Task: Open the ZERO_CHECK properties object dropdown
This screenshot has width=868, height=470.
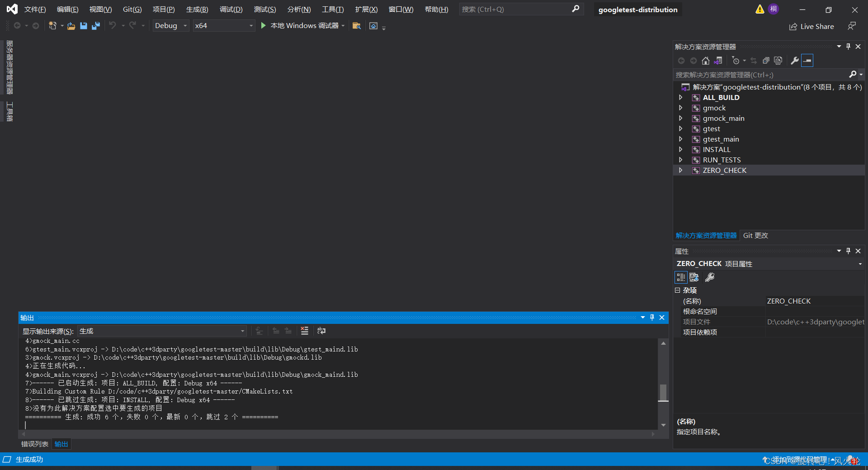Action: [x=860, y=264]
